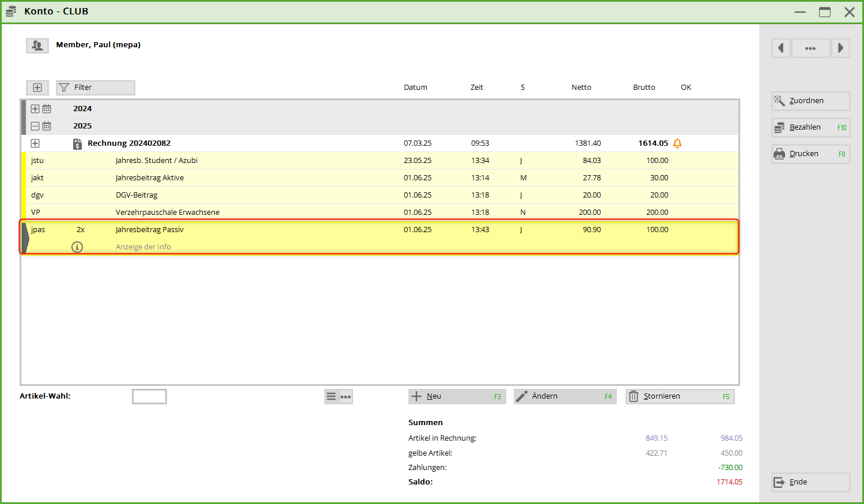This screenshot has height=504, width=864.
Task: Cancel entry with Stornieren button
Action: coord(680,396)
